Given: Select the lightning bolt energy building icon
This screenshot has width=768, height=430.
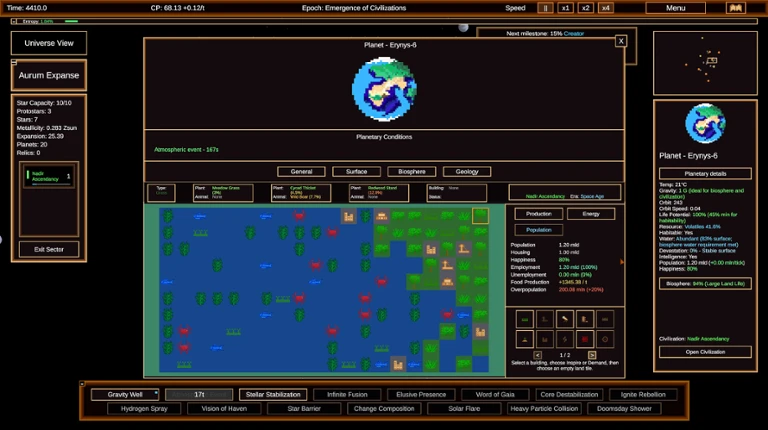Looking at the screenshot, I should 565,339.
